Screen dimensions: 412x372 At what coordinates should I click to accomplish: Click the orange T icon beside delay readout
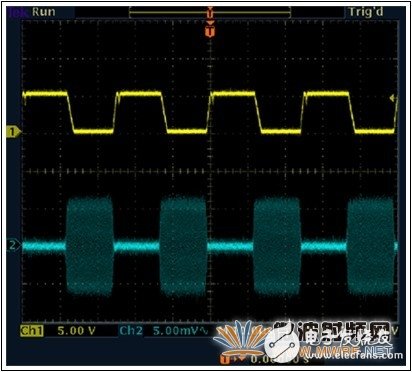coord(226,359)
